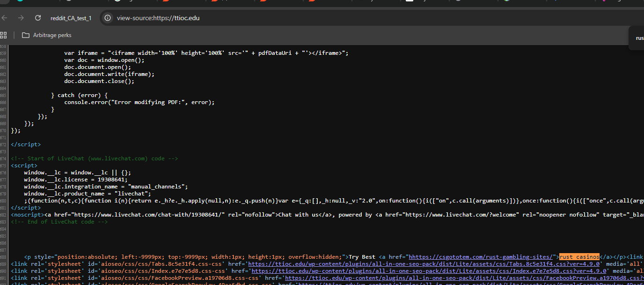Click the "Start of LiveChat" comment line
Image resolution: width=644 pixels, height=285 pixels.
(x=94, y=158)
